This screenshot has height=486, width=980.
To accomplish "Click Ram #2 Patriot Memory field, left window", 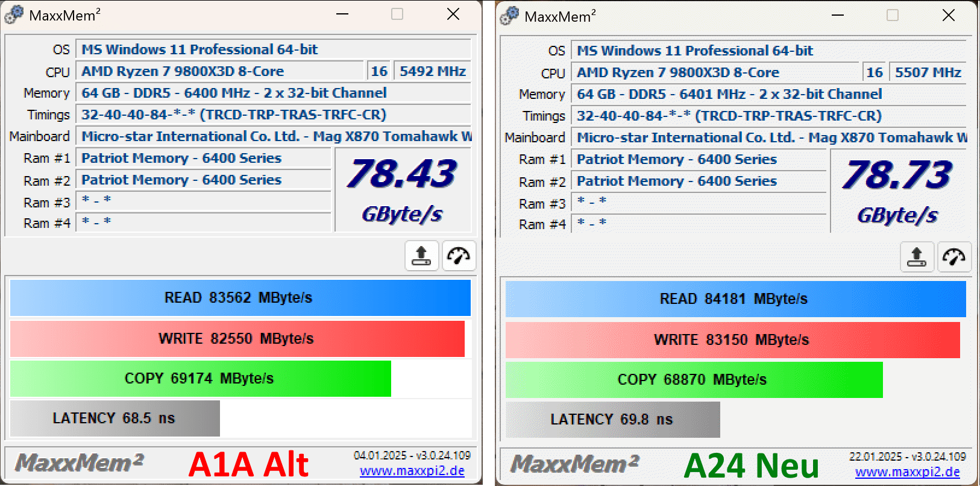I will [204, 180].
